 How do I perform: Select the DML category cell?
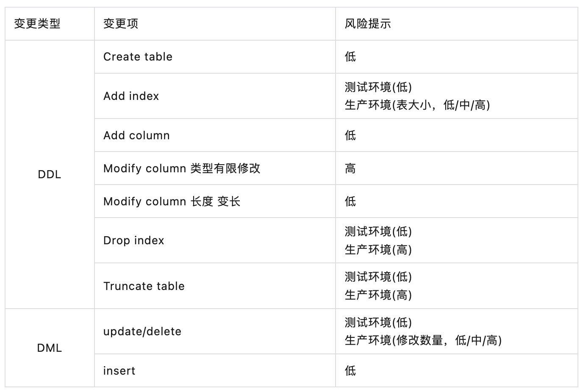click(50, 348)
